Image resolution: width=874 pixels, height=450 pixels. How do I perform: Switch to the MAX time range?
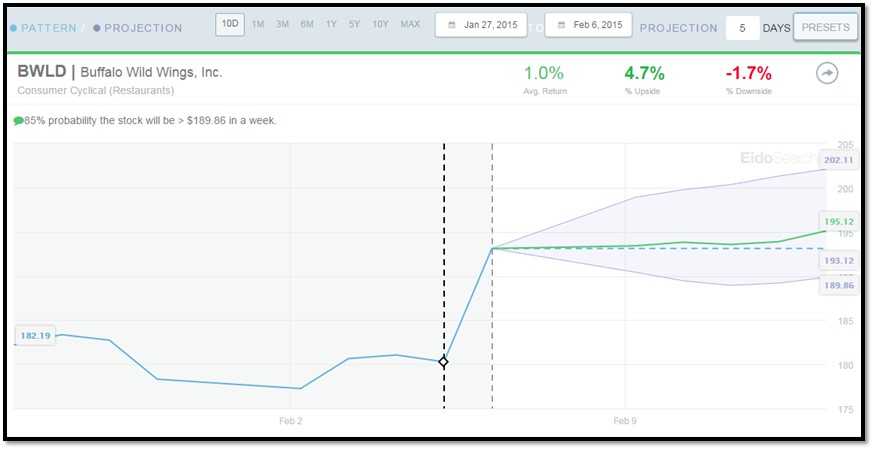pyautogui.click(x=410, y=25)
